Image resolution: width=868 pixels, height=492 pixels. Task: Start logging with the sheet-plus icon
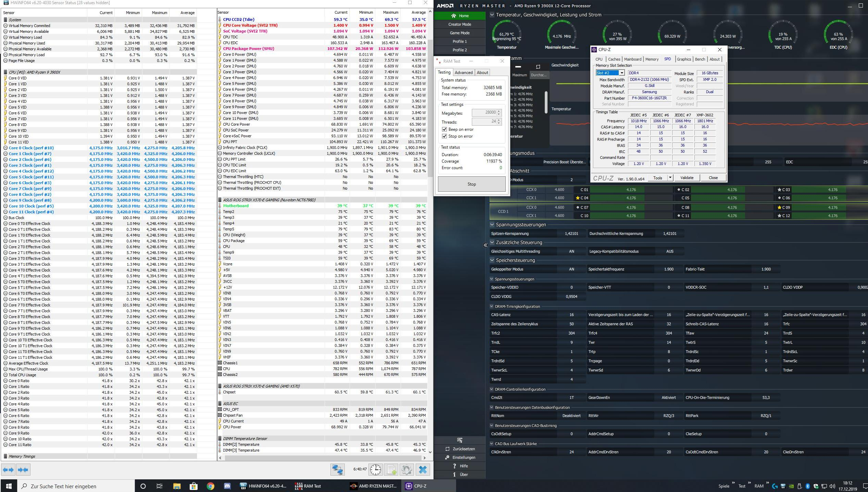pyautogui.click(x=391, y=469)
